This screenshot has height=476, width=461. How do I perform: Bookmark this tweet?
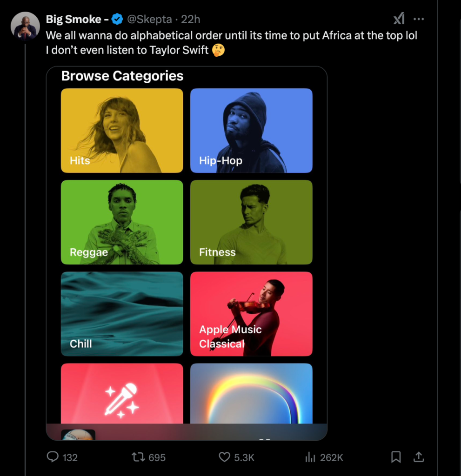396,457
